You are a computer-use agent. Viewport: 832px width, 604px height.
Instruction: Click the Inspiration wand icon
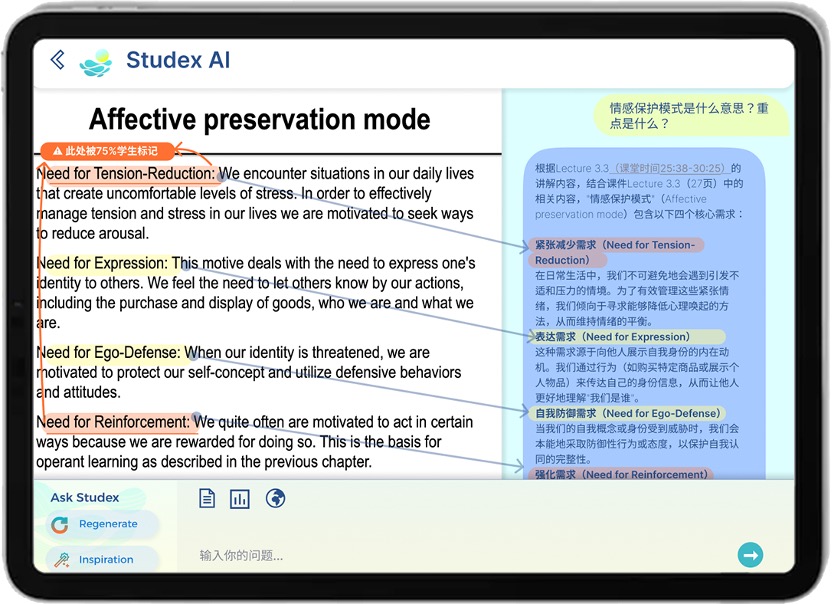(62, 560)
